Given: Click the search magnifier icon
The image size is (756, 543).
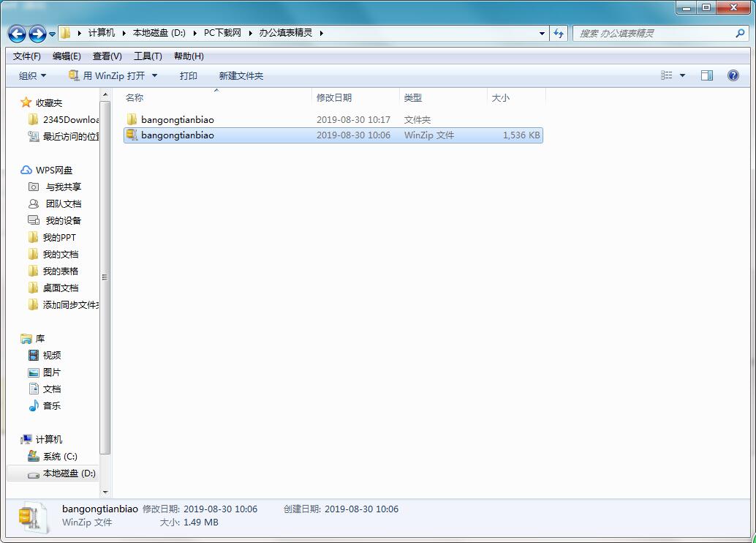Looking at the screenshot, I should click(740, 34).
